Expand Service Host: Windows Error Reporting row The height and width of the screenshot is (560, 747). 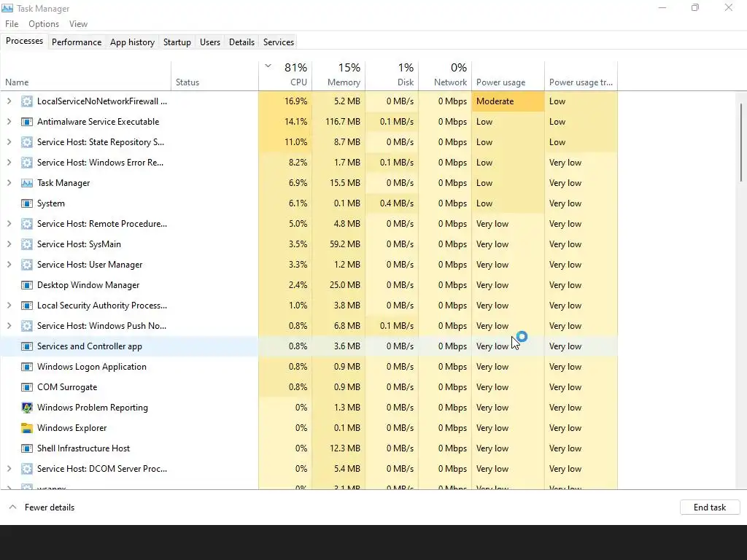coord(9,163)
